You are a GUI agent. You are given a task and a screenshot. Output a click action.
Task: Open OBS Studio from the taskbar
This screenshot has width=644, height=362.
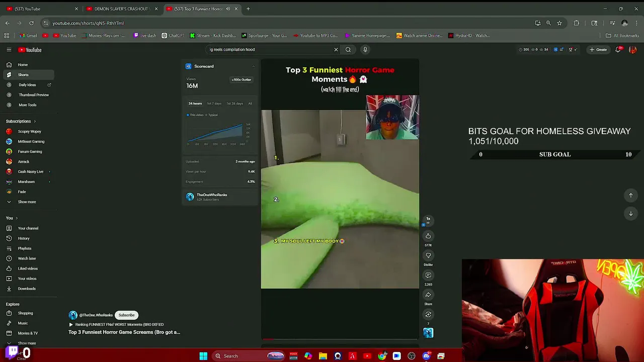[x=412, y=356]
